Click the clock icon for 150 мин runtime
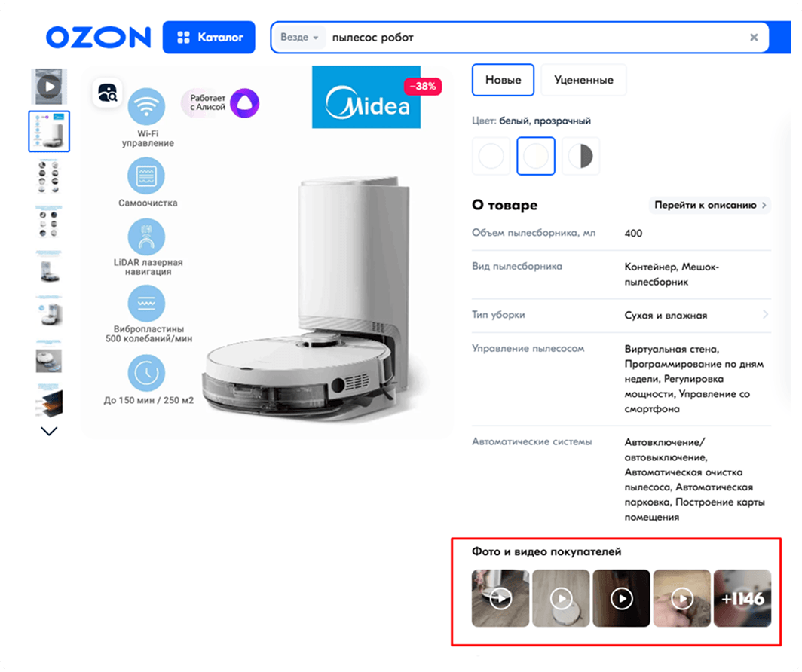Image resolution: width=802 pixels, height=672 pixels. [146, 373]
